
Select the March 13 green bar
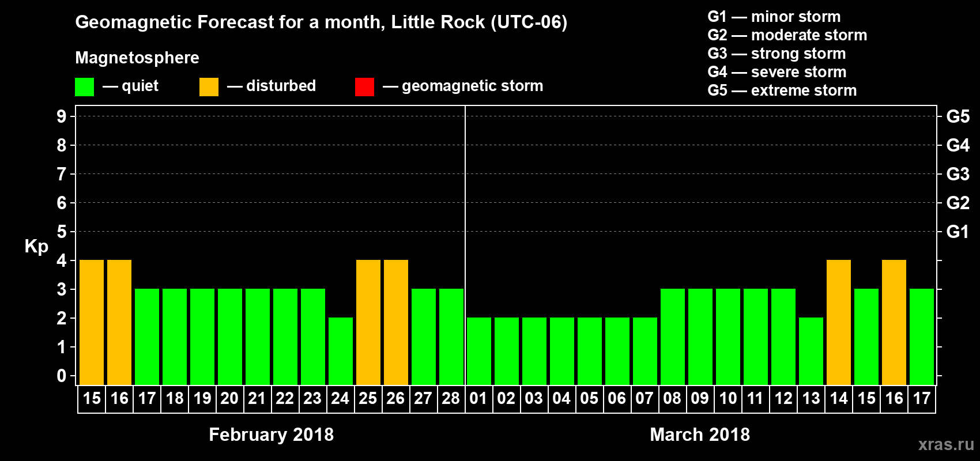(811, 351)
